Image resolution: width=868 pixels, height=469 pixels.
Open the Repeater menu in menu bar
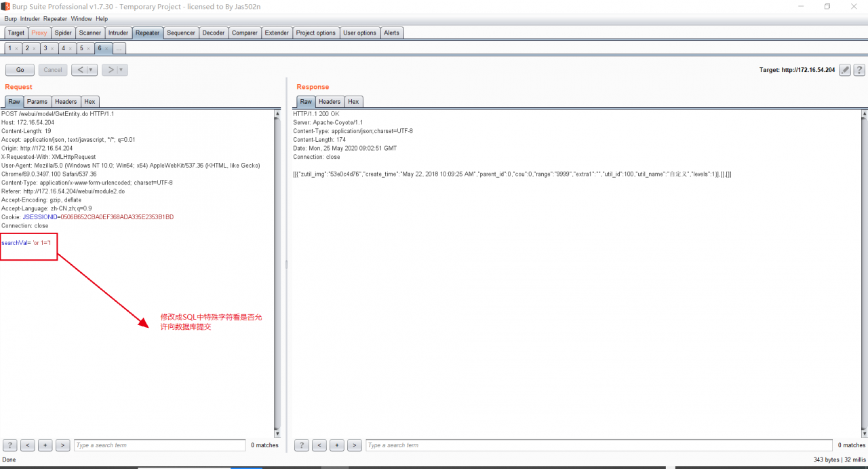point(55,19)
